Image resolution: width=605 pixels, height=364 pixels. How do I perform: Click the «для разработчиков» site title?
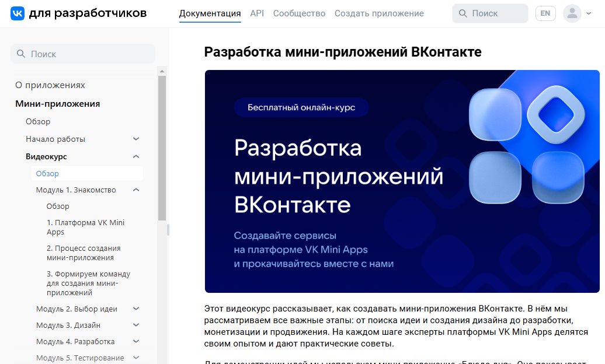[x=88, y=13]
